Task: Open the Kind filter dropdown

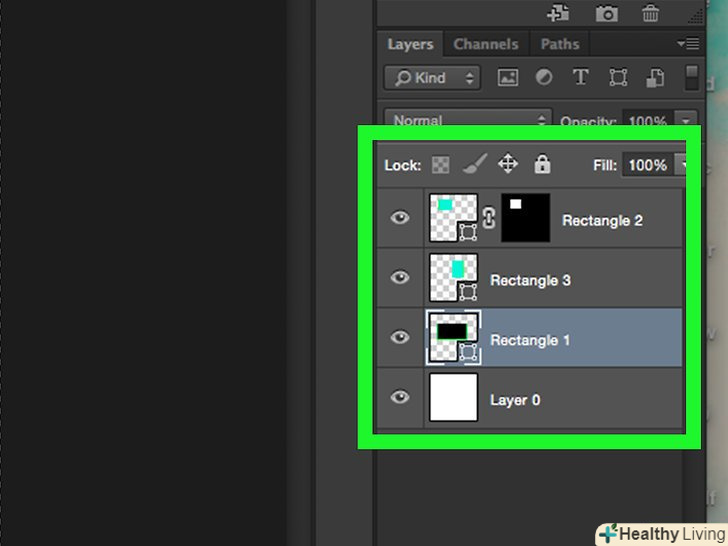Action: (x=432, y=78)
